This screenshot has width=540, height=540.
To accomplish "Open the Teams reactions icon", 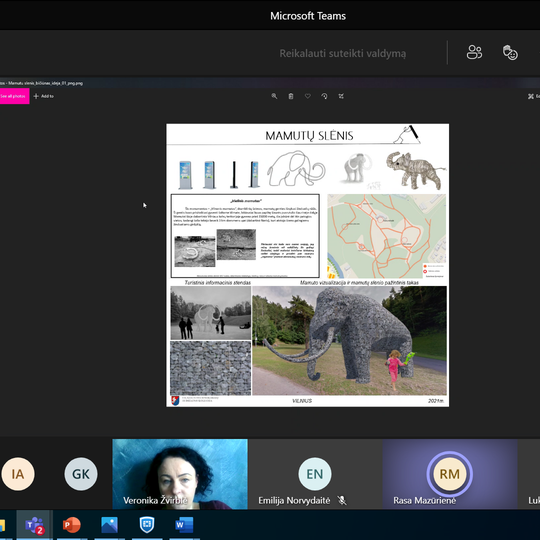I will [510, 53].
